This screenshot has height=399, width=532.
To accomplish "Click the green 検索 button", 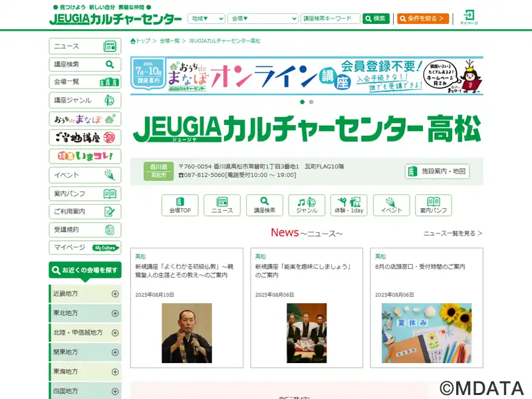I will click(x=376, y=19).
